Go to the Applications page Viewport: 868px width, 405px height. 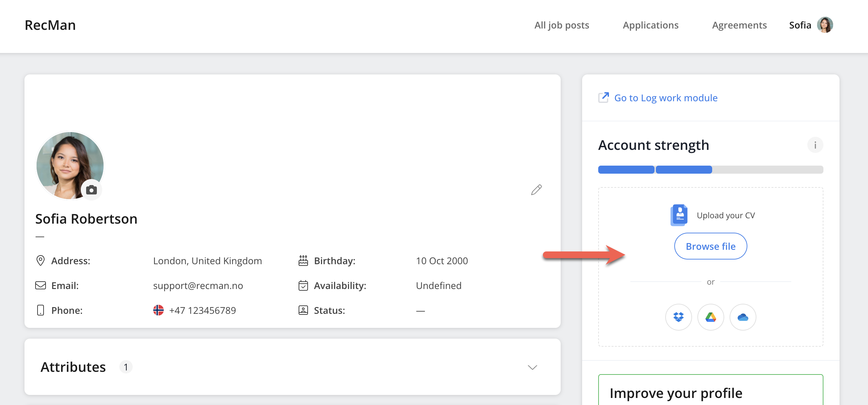[x=650, y=25]
